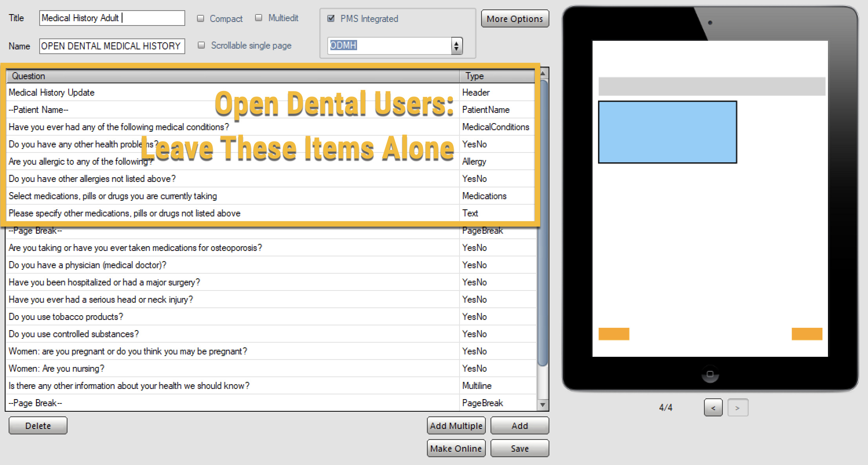This screenshot has height=465, width=868.
Task: Click the scrollbar's down arrow in the question list
Action: (543, 405)
